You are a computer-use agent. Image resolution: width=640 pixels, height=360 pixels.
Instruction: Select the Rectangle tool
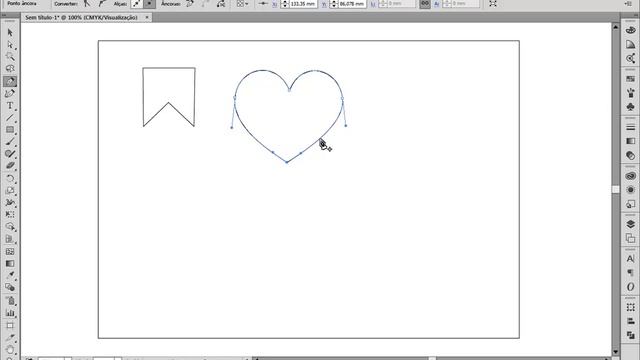point(10,130)
